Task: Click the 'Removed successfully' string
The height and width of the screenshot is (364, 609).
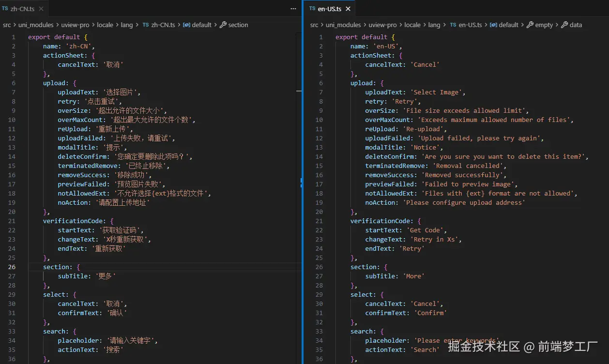Action: click(x=463, y=175)
